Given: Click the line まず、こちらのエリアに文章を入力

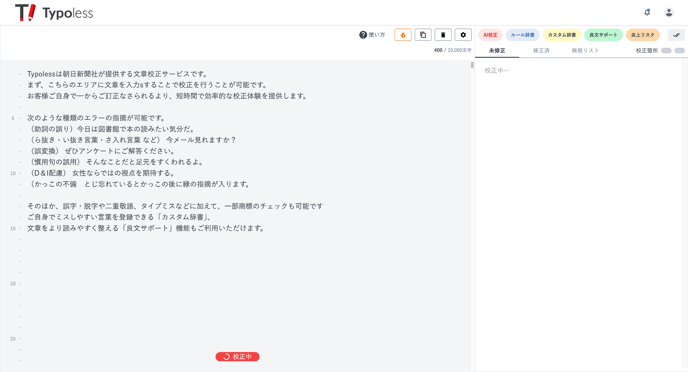Looking at the screenshot, I should 147,85.
